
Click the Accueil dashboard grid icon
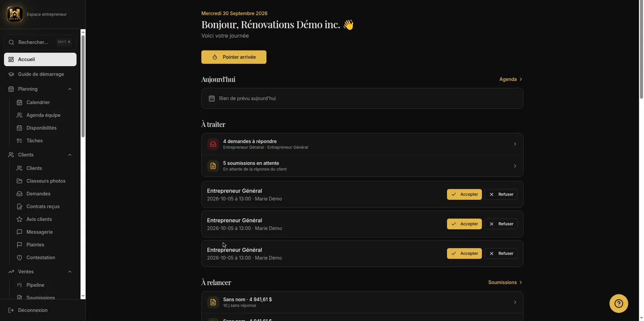click(11, 60)
